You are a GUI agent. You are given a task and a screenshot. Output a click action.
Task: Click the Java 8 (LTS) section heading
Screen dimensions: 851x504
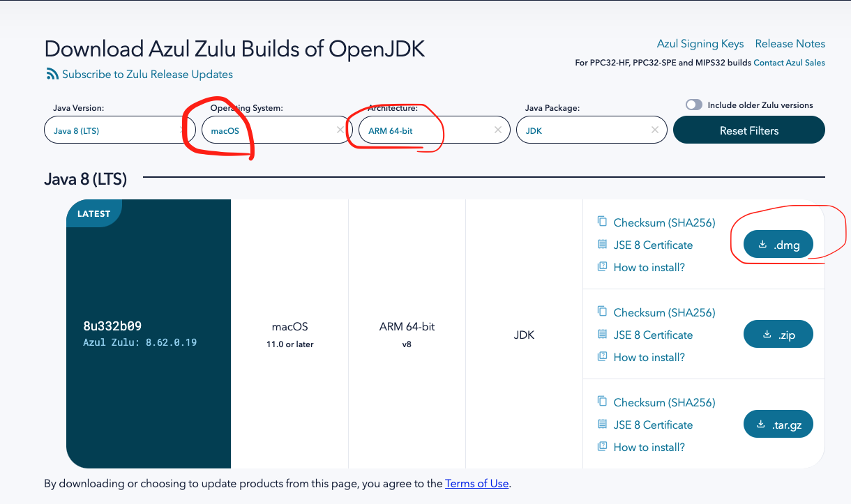coord(85,179)
